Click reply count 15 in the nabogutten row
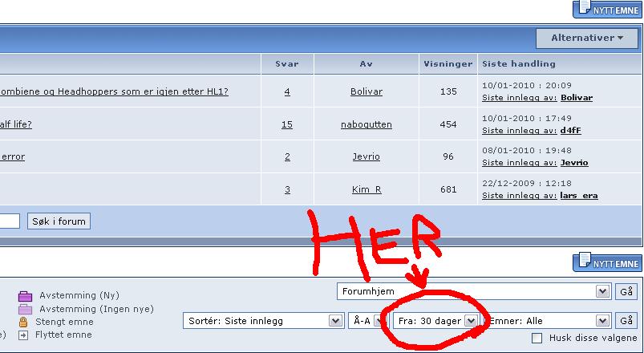Viewport: 644px width, 353px height. [x=287, y=124]
